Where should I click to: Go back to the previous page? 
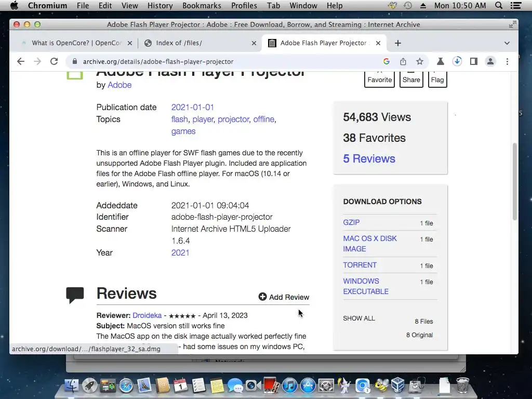tap(21, 61)
